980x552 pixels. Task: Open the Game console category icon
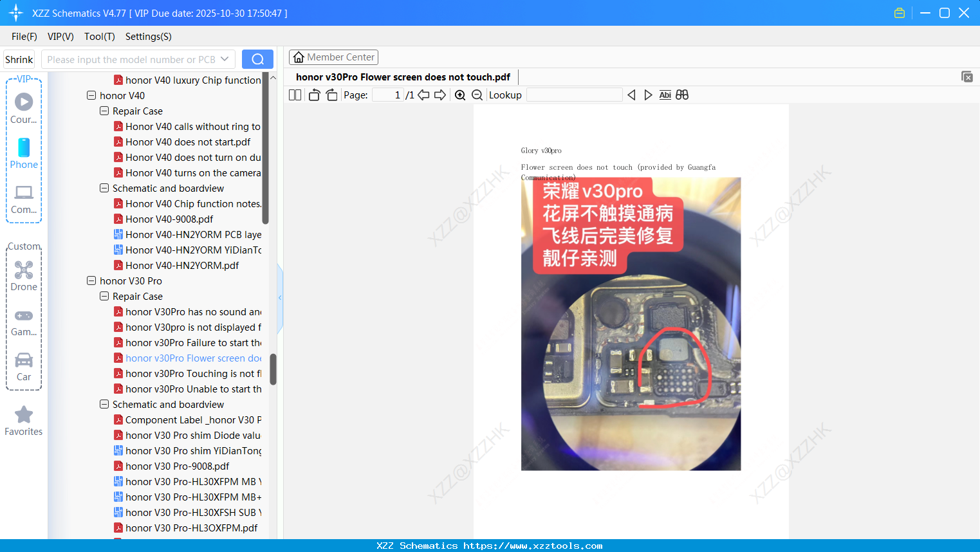(x=24, y=322)
